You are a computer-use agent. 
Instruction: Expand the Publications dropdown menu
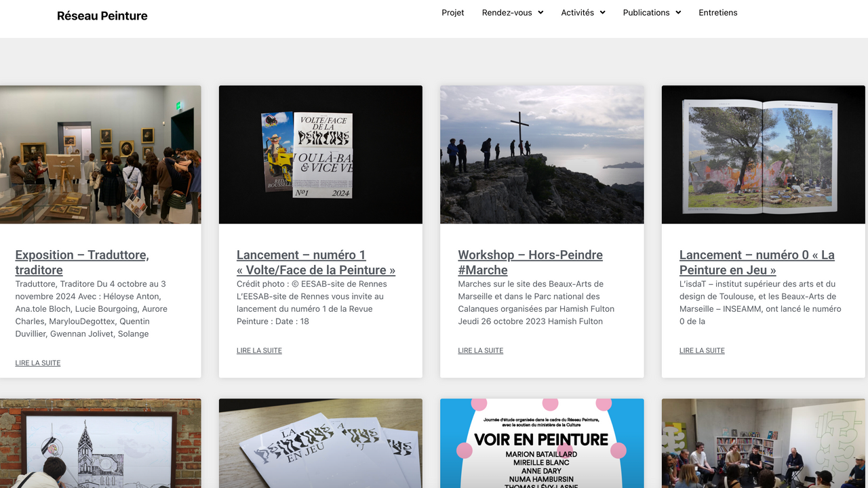651,12
